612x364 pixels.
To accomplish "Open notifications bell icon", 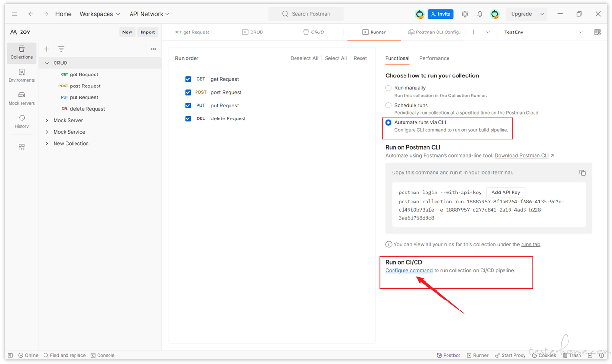I will pos(480,14).
